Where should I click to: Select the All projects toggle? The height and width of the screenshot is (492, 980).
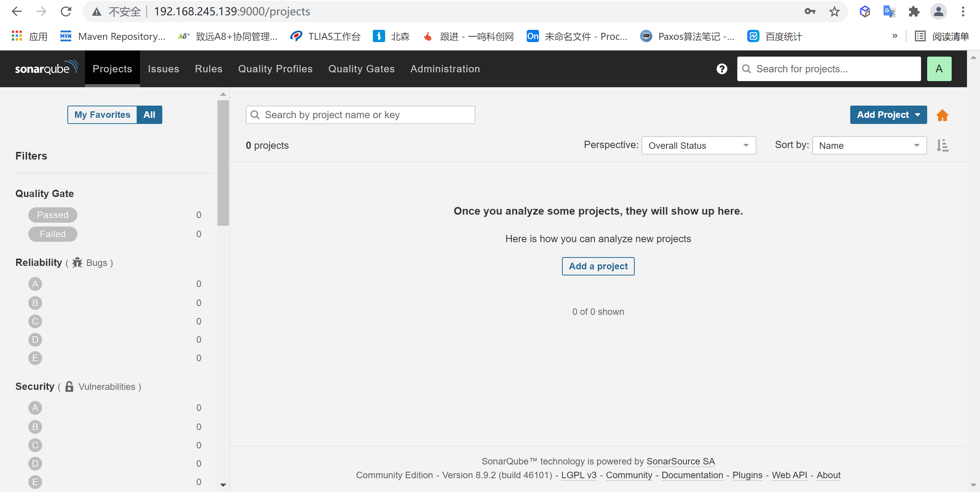coord(149,115)
